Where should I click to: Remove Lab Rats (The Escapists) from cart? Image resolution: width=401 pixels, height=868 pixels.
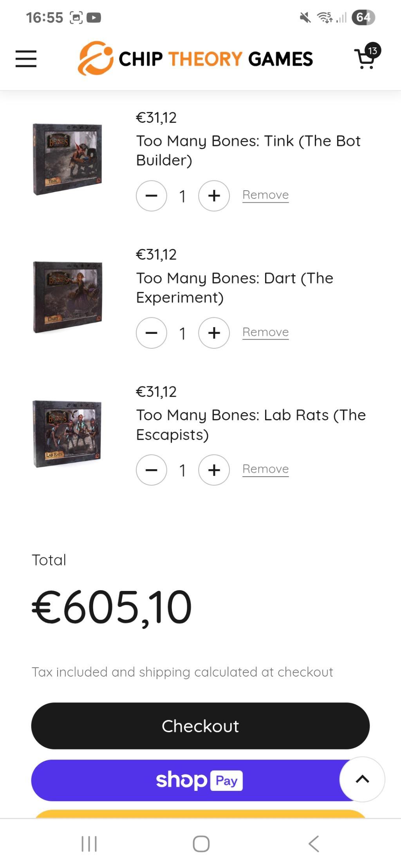pos(266,469)
